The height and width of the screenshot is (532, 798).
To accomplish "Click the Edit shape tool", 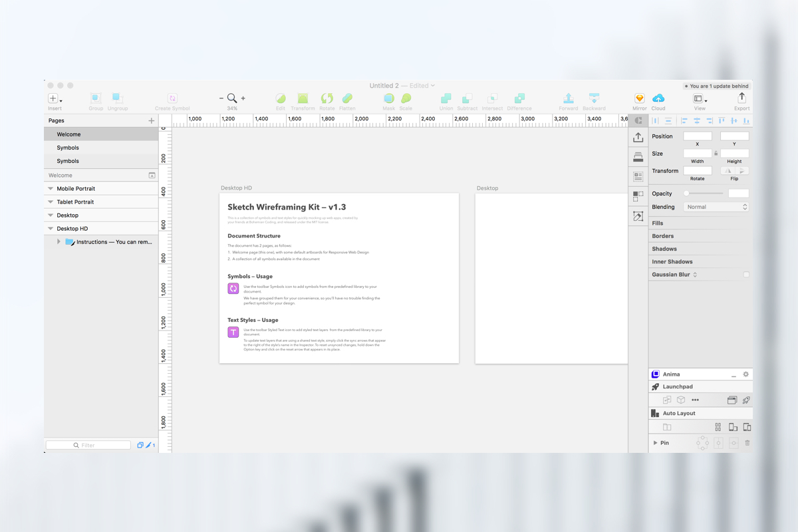I will tap(281, 98).
